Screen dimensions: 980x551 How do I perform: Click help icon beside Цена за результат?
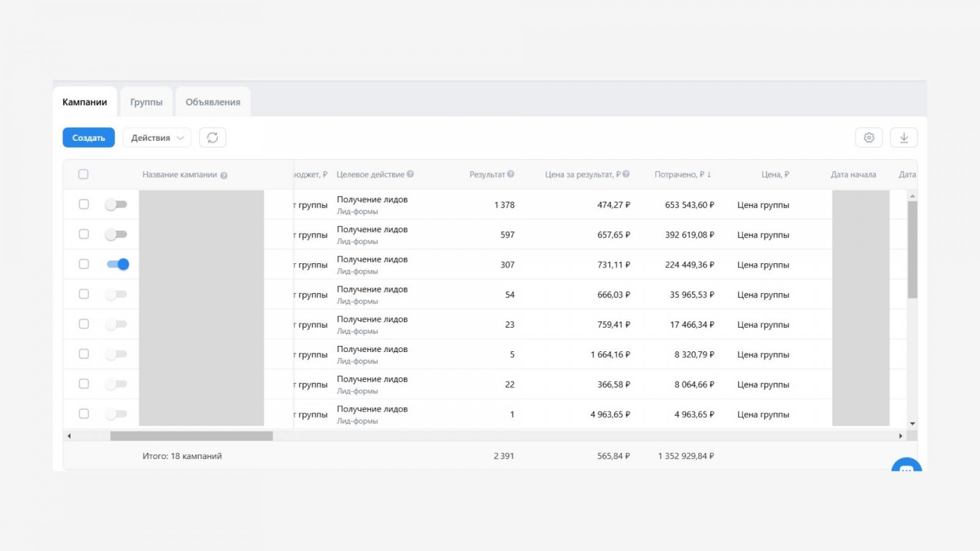point(626,174)
